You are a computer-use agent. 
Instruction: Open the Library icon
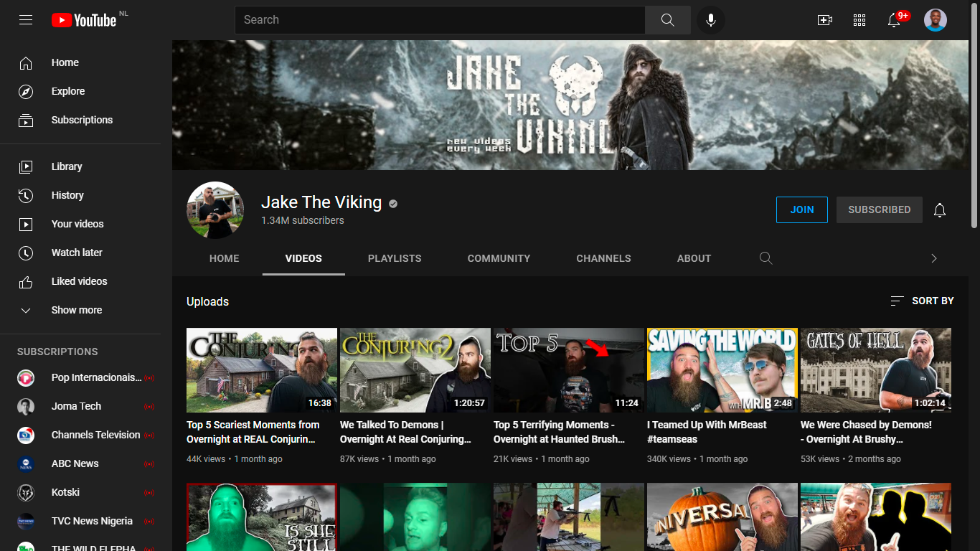[26, 166]
